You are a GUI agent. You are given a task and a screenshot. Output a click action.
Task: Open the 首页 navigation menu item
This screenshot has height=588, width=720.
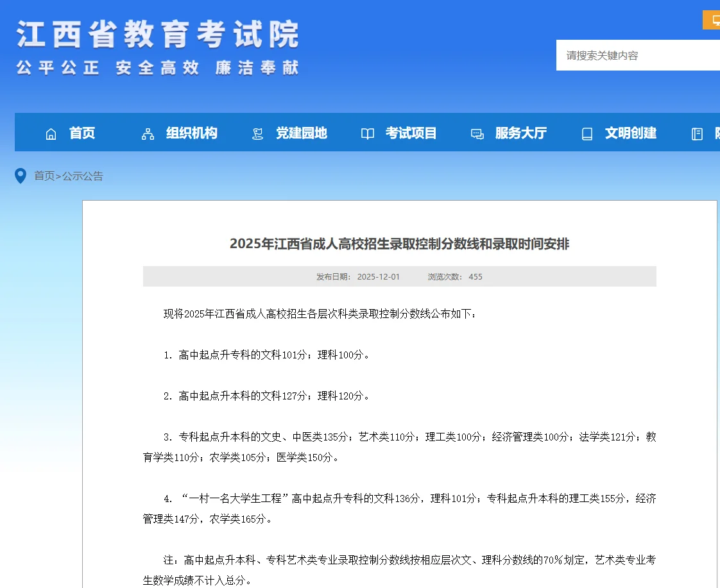(x=82, y=133)
